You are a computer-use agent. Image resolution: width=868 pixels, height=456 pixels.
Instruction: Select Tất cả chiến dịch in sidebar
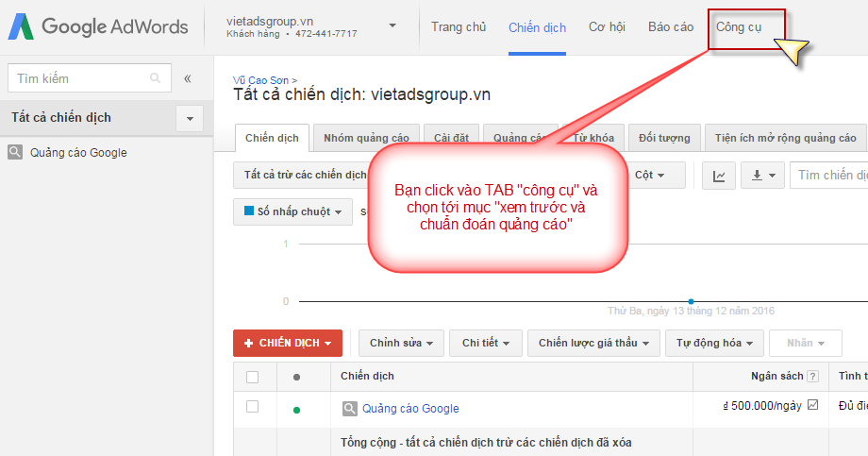pos(61,117)
